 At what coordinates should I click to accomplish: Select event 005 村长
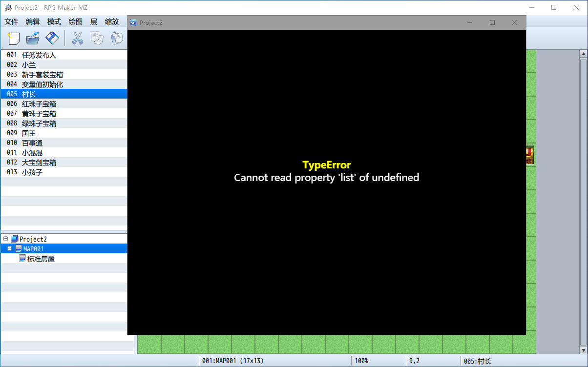click(64, 94)
